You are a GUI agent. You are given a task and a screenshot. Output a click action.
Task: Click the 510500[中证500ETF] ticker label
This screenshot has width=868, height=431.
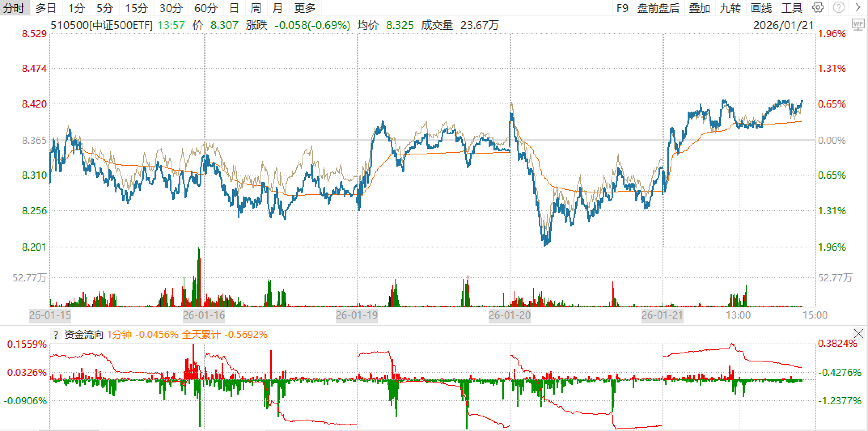(x=101, y=25)
